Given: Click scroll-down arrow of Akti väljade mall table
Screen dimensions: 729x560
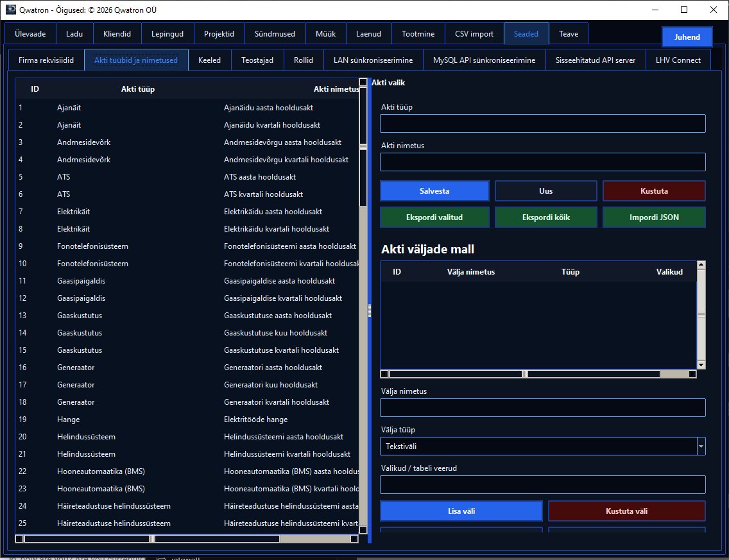Looking at the screenshot, I should coord(701,365).
